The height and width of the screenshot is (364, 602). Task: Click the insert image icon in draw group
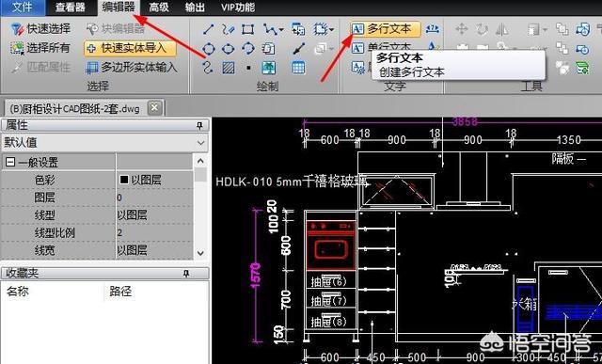pyautogui.click(x=268, y=68)
